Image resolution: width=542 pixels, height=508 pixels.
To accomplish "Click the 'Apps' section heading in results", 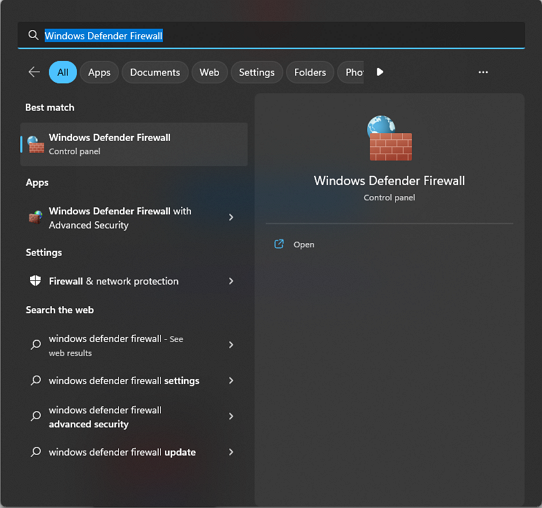I will [x=37, y=182].
